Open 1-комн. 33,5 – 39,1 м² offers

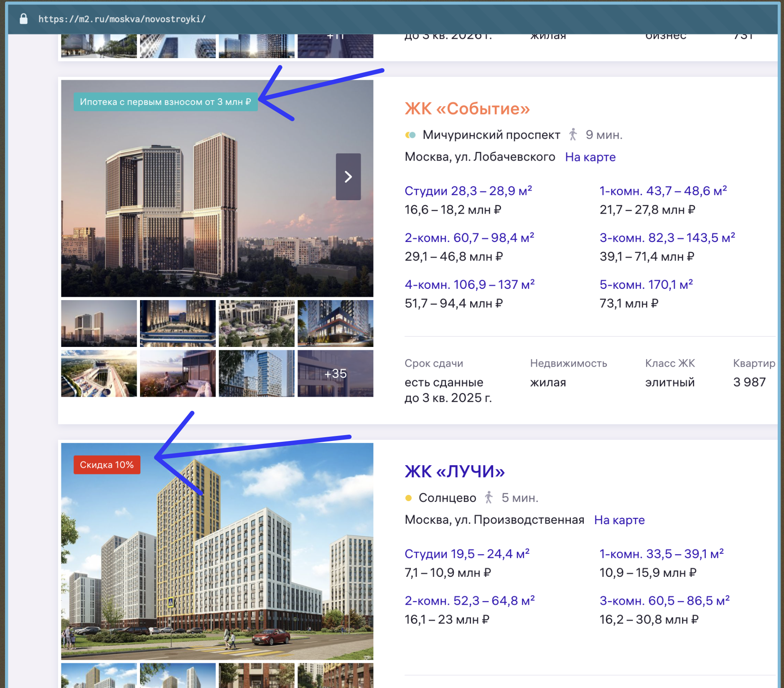(662, 554)
